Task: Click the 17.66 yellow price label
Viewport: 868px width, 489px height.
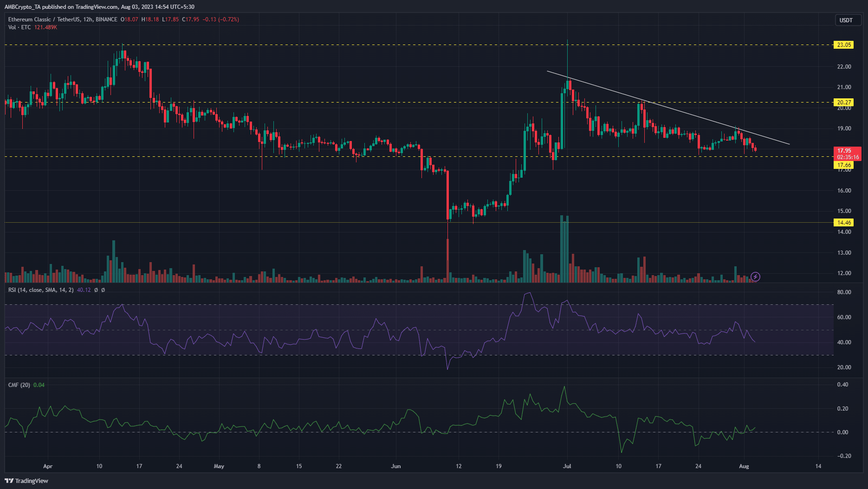Action: [844, 165]
